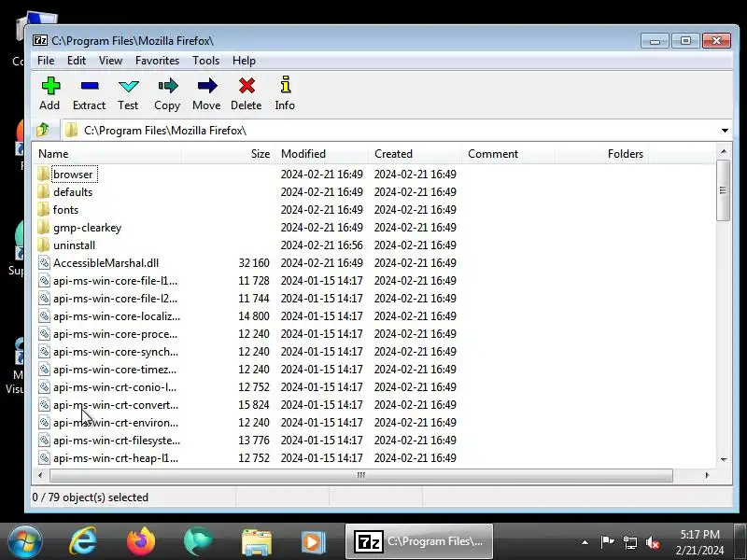Show hidden tray icons arrow

click(x=585, y=542)
